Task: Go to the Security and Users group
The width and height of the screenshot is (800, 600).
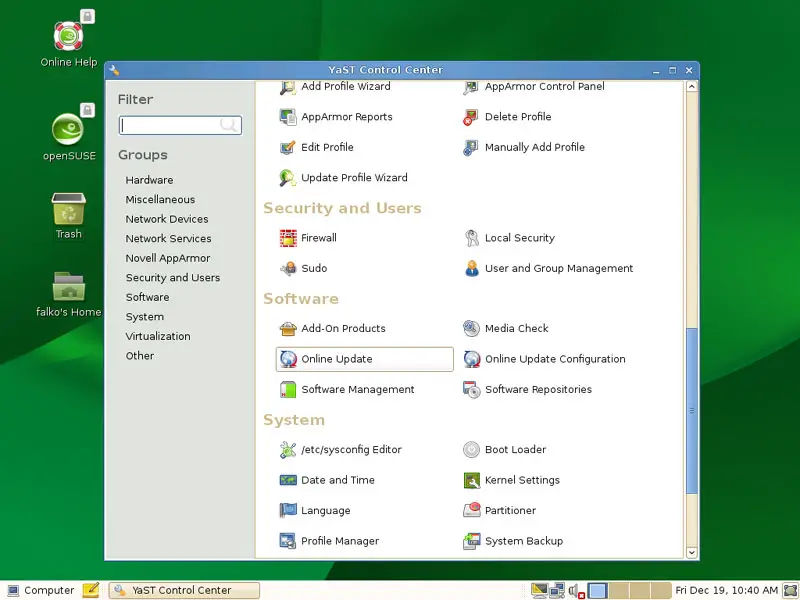Action: pos(173,278)
